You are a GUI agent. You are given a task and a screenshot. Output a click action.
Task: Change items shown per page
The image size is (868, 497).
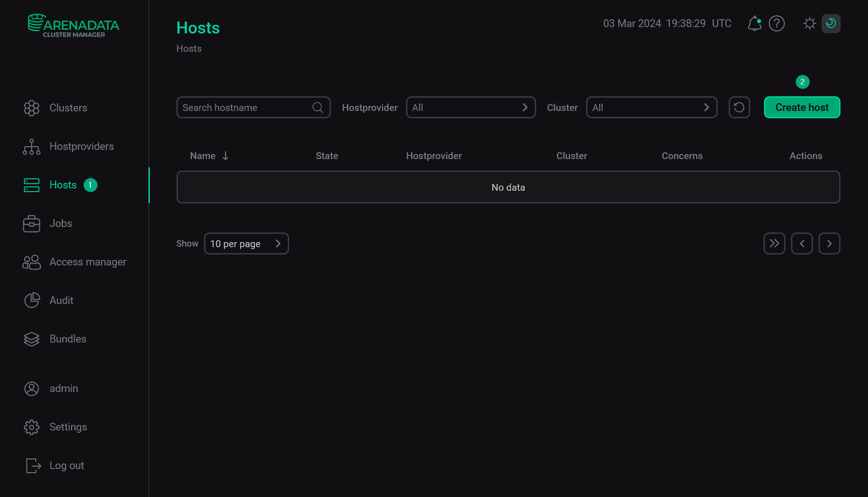point(246,243)
